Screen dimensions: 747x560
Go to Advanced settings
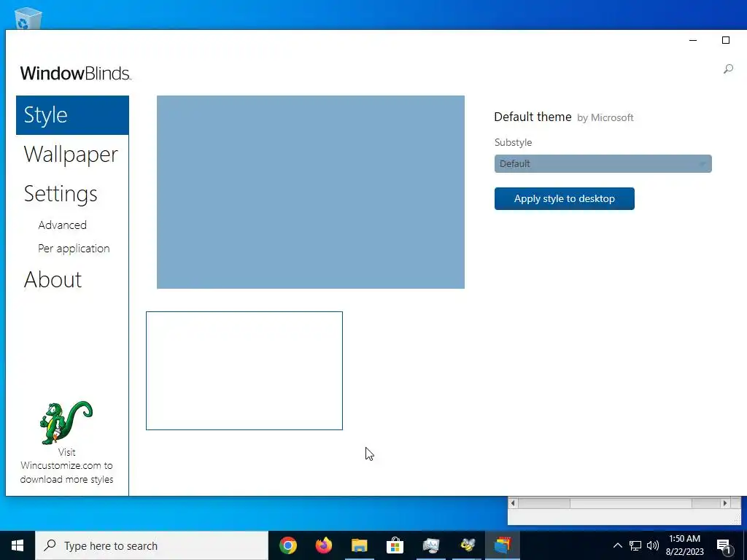point(63,225)
